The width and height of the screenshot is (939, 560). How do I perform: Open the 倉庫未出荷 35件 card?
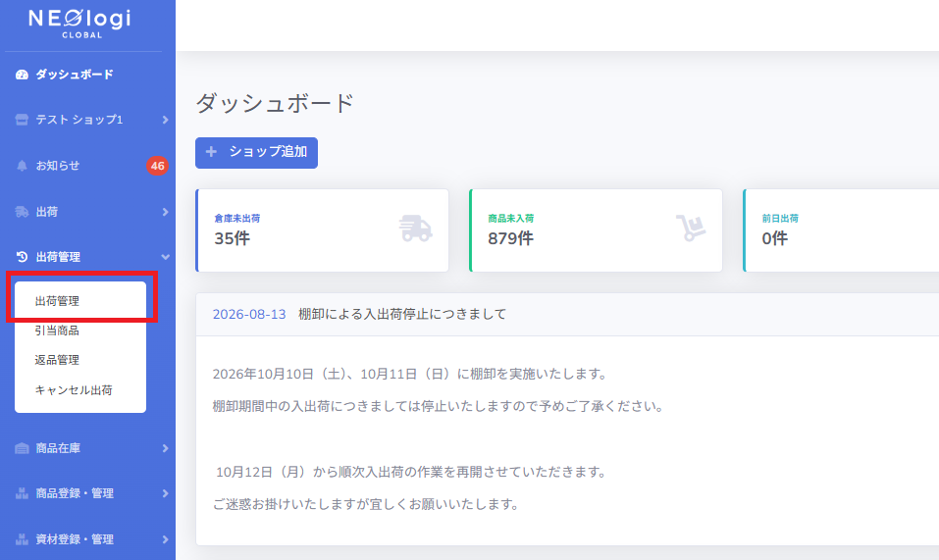point(322,230)
